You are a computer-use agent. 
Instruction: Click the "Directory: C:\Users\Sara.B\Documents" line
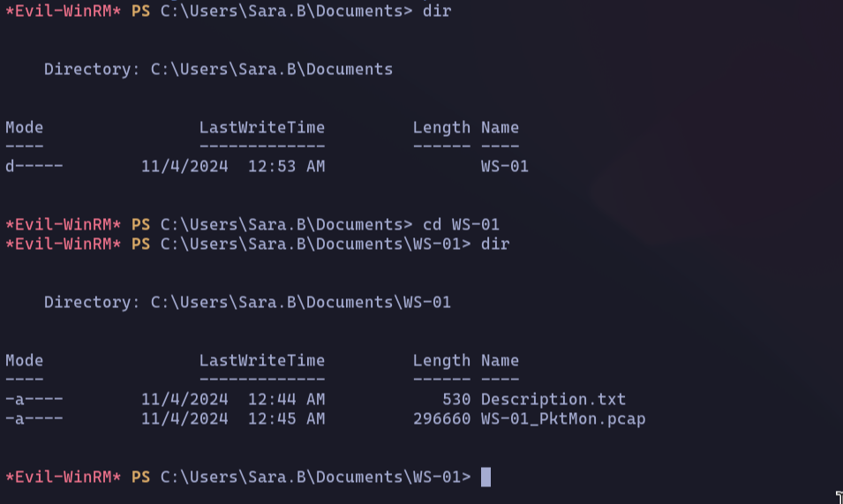tap(218, 69)
